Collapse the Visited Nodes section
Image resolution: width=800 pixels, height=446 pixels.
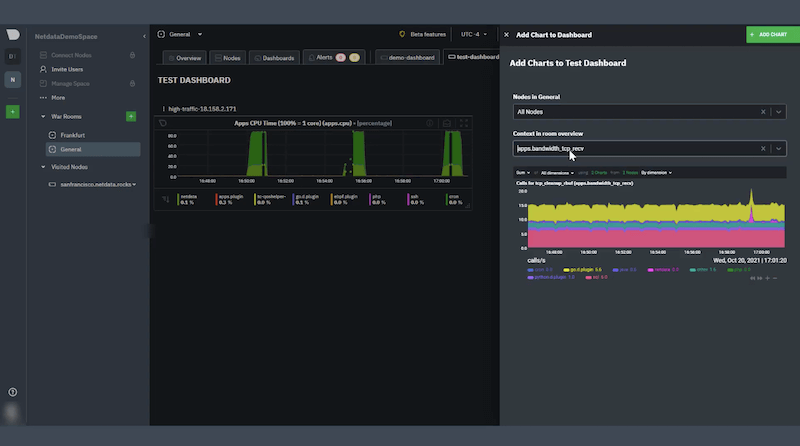(43, 167)
